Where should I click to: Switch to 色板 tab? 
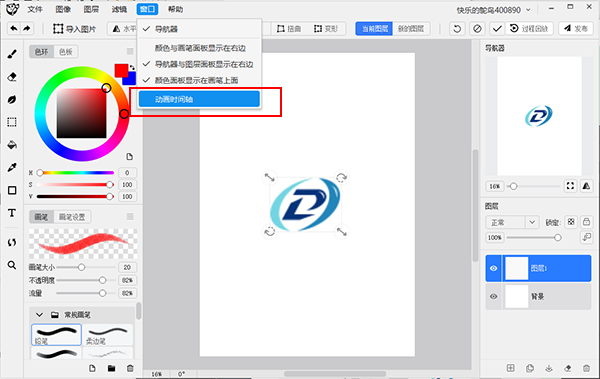click(x=66, y=52)
